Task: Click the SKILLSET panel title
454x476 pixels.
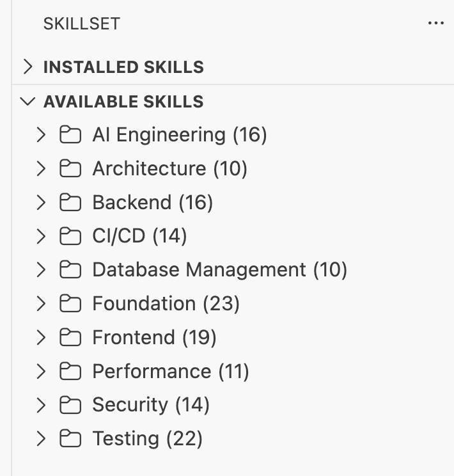Action: (x=81, y=24)
